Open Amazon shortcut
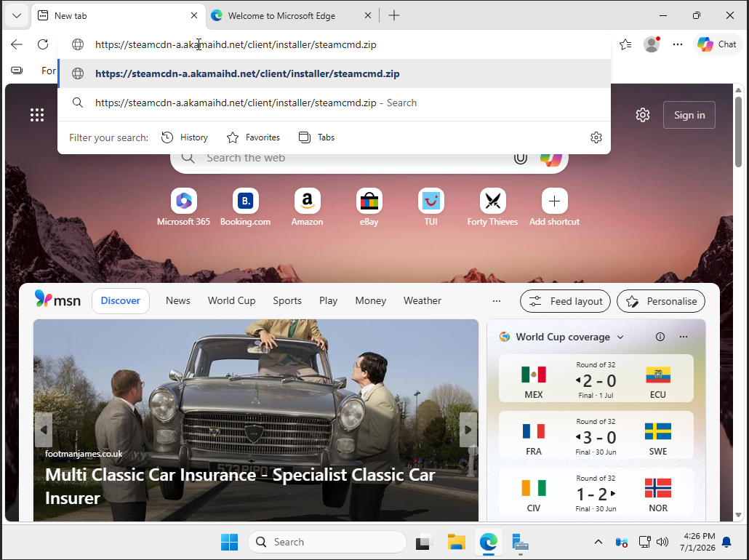 [x=307, y=208]
